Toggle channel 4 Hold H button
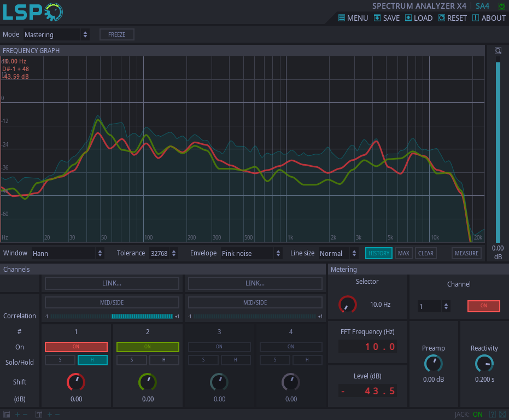Screen dimensions: 509x420 pyautogui.click(x=307, y=360)
